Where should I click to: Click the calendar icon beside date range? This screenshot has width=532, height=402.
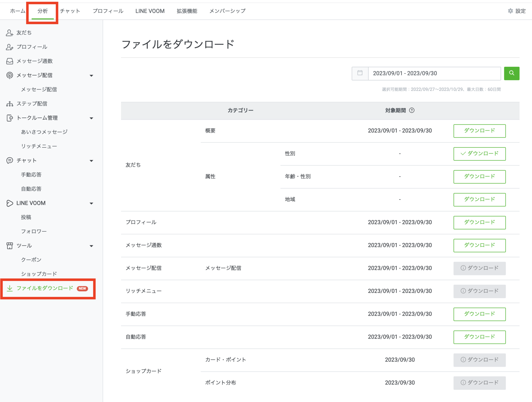[360, 73]
